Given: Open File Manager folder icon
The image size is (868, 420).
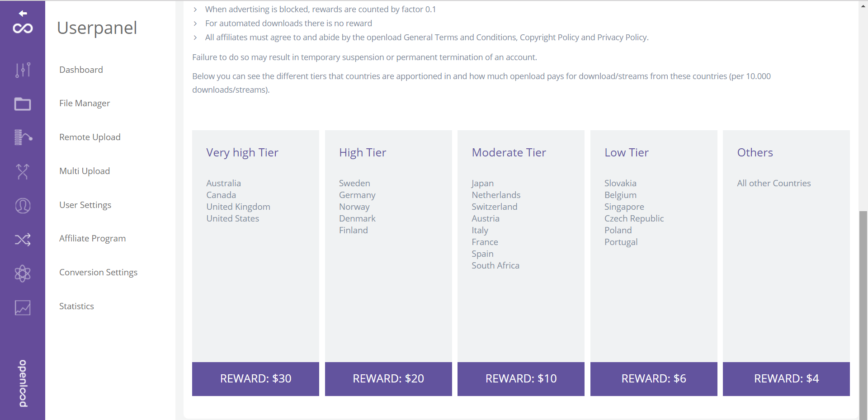Looking at the screenshot, I should tap(23, 104).
